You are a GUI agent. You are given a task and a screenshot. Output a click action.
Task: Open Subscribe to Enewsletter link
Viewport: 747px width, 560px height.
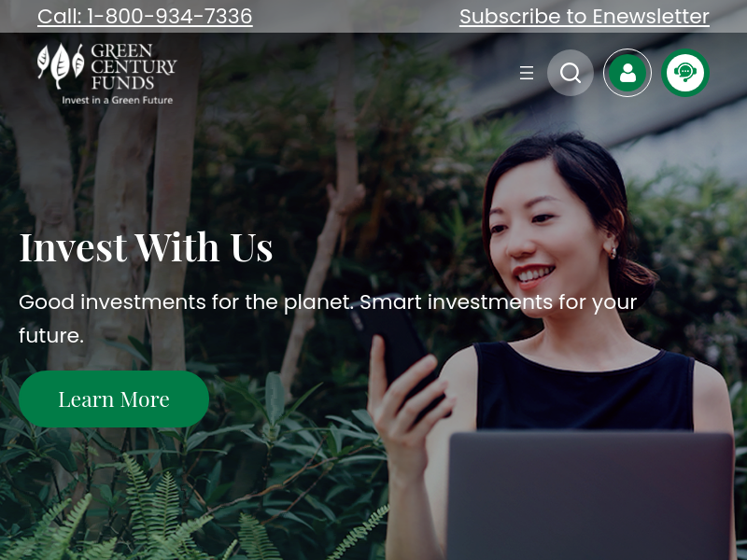585,16
